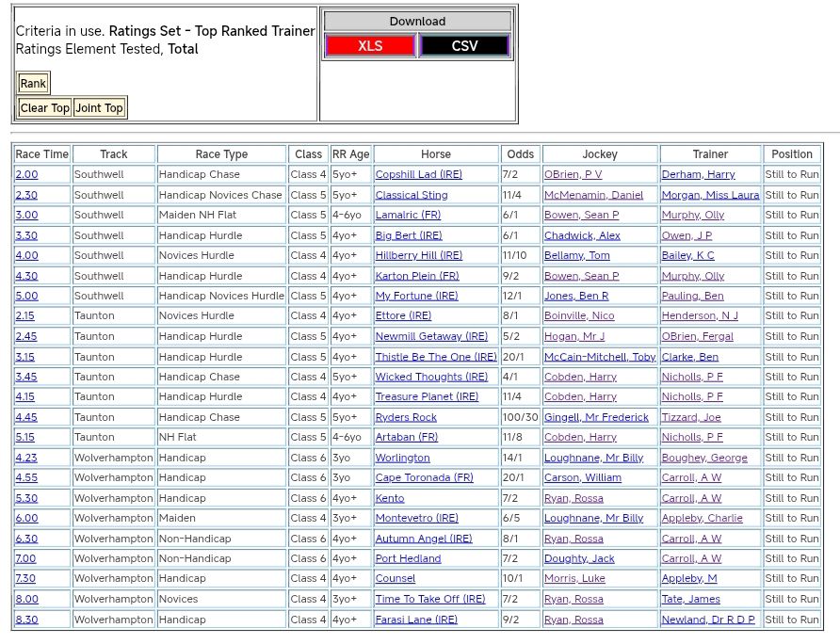840x644 pixels.
Task: Open the 4.23 Wolverhampton race link
Action: (26, 458)
